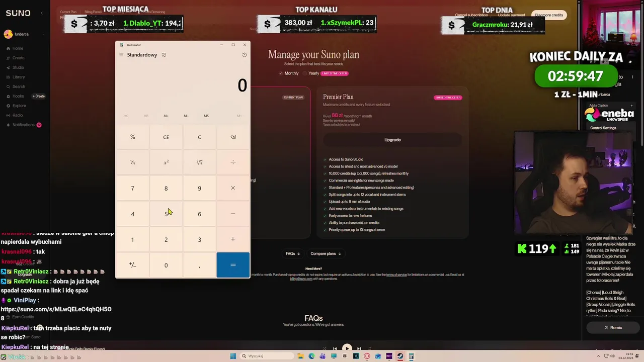Expand the funbarca account dropdown
Viewport: 644px width, 362px height.
click(43, 34)
